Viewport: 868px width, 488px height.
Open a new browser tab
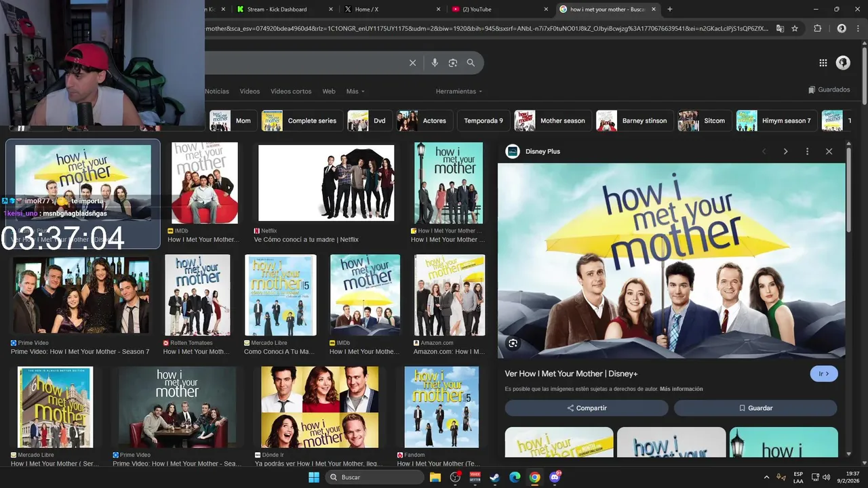670,9
